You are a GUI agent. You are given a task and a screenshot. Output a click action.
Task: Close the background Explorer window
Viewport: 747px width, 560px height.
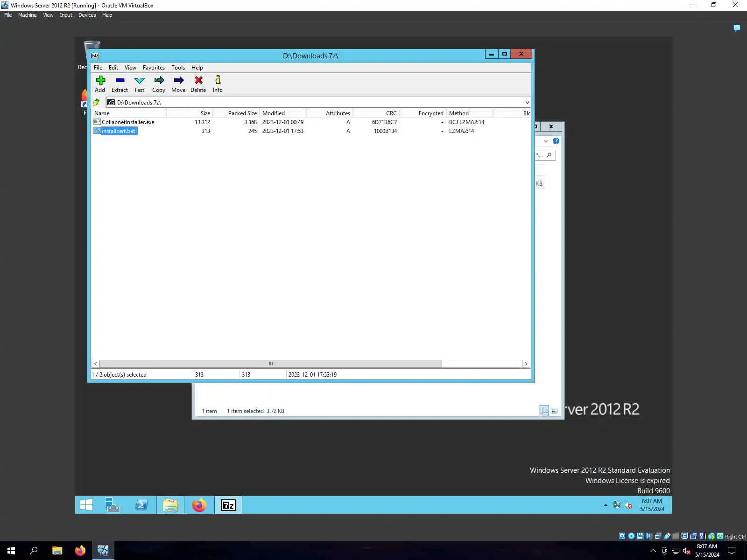[x=551, y=126]
